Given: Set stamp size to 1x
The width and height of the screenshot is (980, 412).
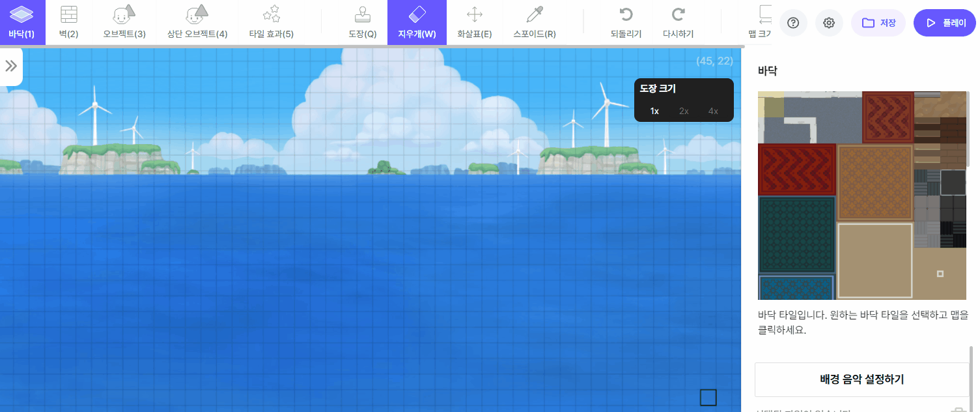Looking at the screenshot, I should [x=654, y=111].
